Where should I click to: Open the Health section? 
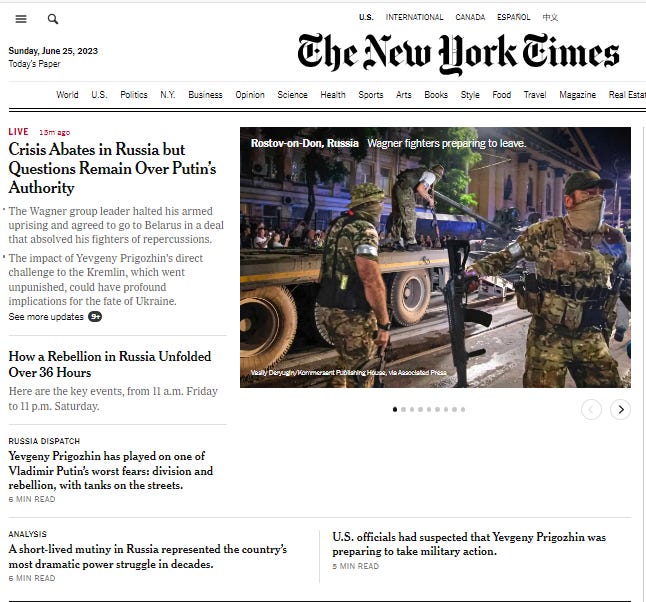[x=333, y=95]
